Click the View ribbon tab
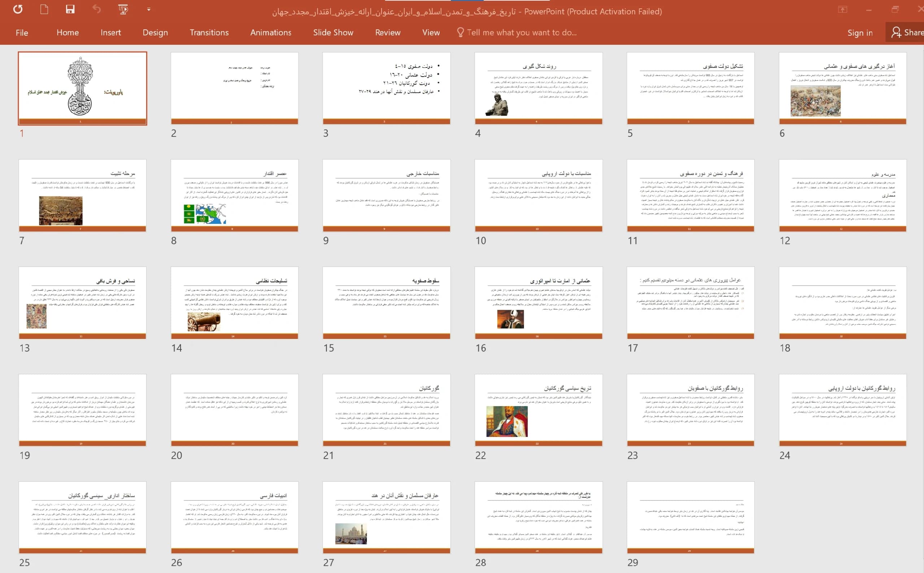The image size is (924, 573). [x=431, y=32]
